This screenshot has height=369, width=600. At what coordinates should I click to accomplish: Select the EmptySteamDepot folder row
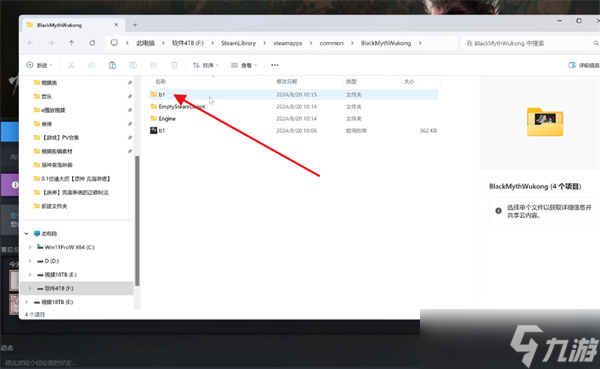(x=293, y=106)
